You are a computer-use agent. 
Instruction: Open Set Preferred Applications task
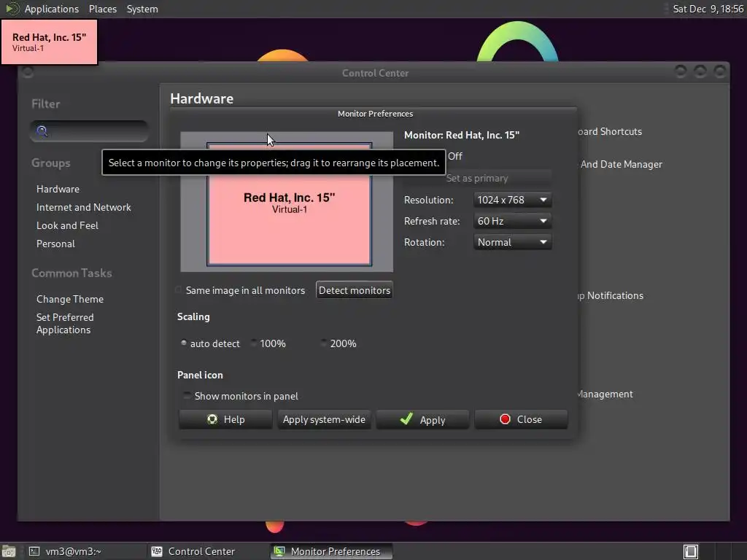pos(65,323)
